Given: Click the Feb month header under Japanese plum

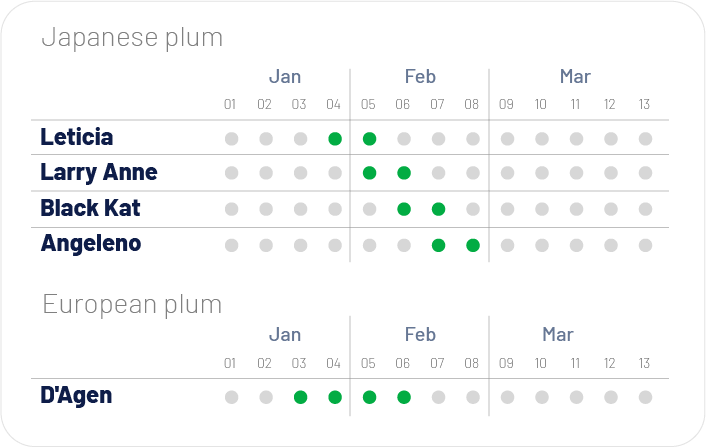Looking at the screenshot, I should pyautogui.click(x=420, y=76).
